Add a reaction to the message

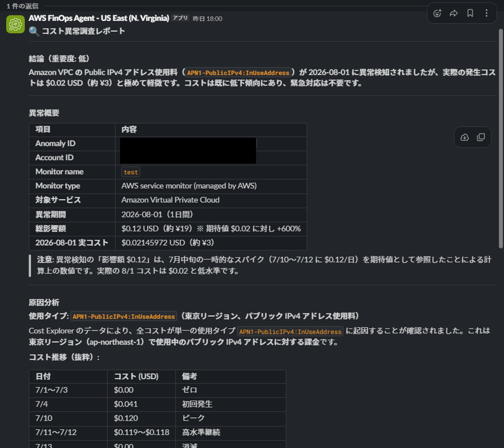coord(437,13)
